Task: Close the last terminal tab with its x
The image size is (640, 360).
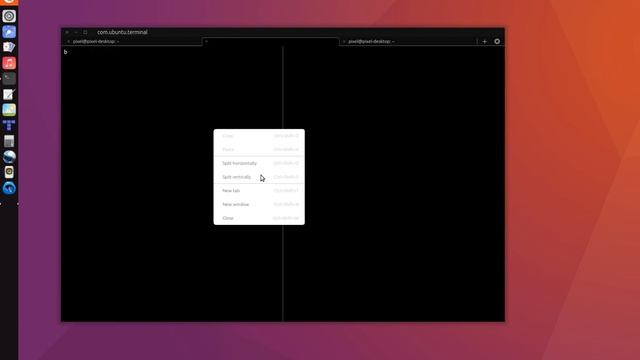Action: coord(344,41)
